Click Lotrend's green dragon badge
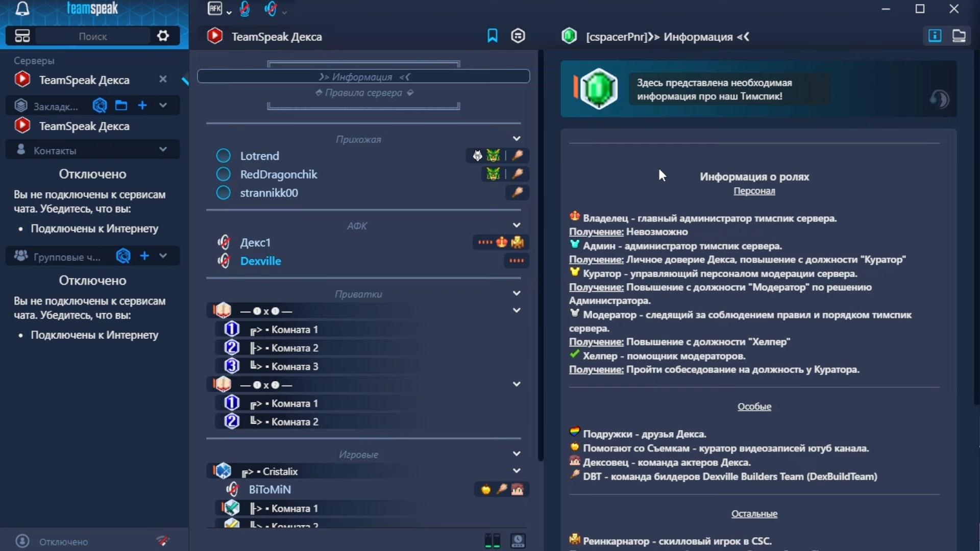980x551 pixels. point(493,156)
